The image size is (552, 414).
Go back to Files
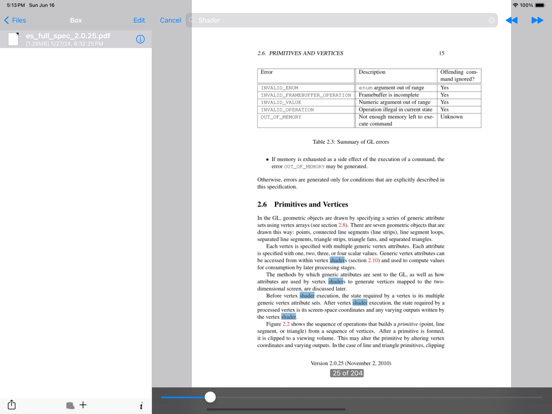[15, 20]
